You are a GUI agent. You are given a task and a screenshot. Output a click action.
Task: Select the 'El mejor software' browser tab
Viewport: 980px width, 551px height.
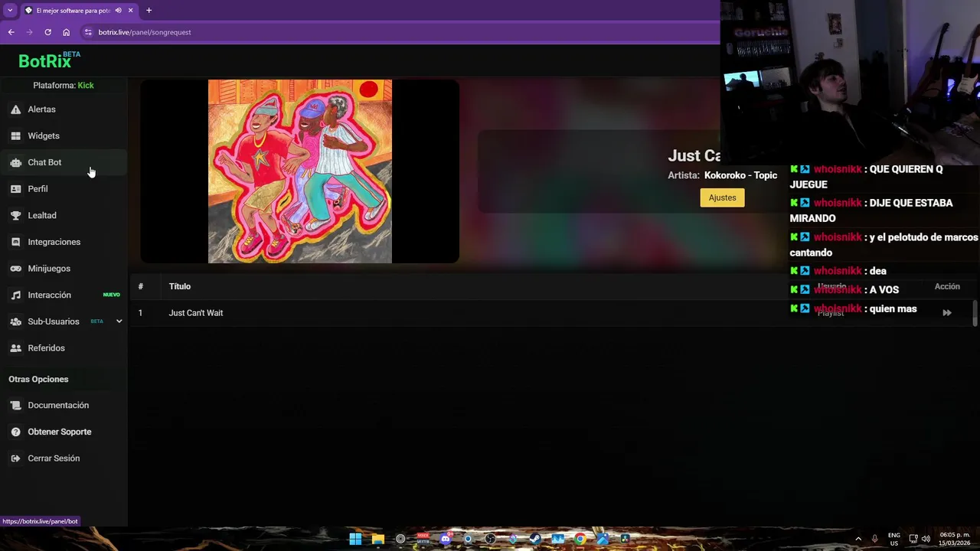point(79,11)
